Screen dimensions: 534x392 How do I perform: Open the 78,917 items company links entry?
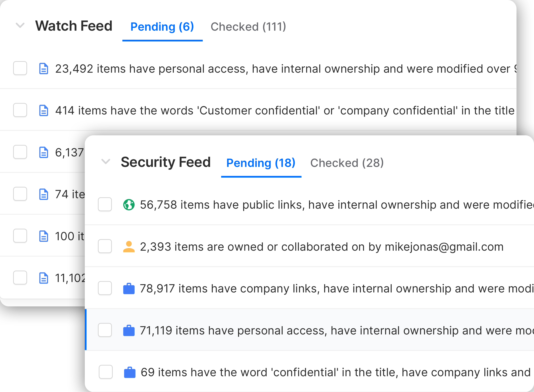pos(333,288)
